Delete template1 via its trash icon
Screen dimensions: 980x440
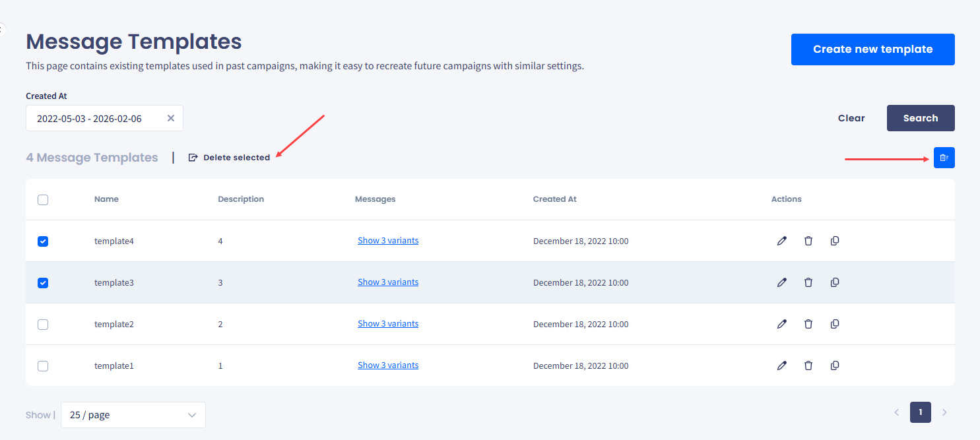[x=808, y=365]
